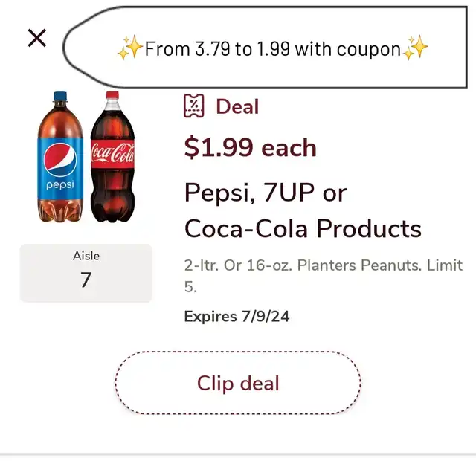The width and height of the screenshot is (476, 461).
Task: Click the 'Expires 7/9/24' date text
Action: pyautogui.click(x=237, y=317)
